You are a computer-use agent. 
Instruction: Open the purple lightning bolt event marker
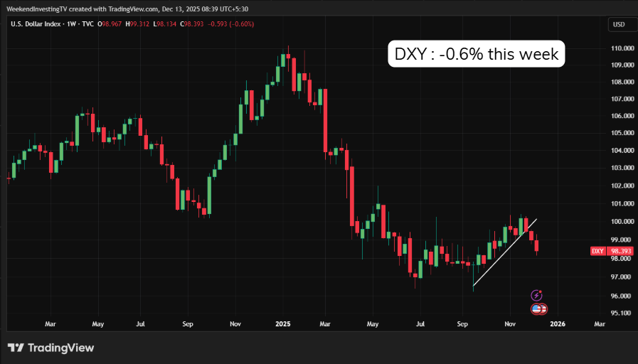click(537, 295)
